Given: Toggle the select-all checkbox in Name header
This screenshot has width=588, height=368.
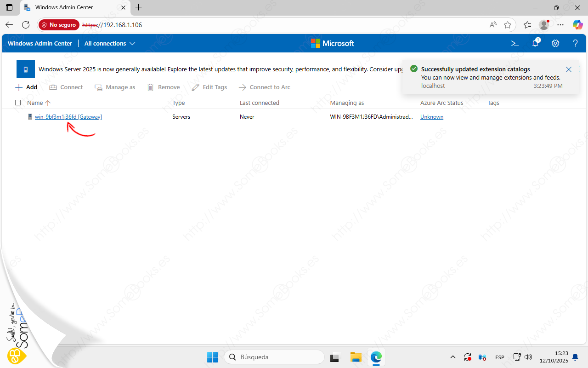Looking at the screenshot, I should (x=18, y=103).
